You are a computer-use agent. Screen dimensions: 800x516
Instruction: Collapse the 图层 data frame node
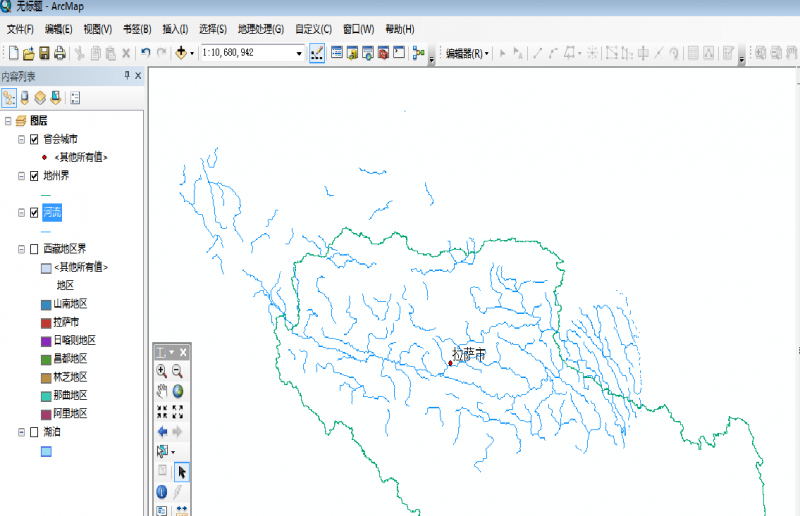coord(8,121)
